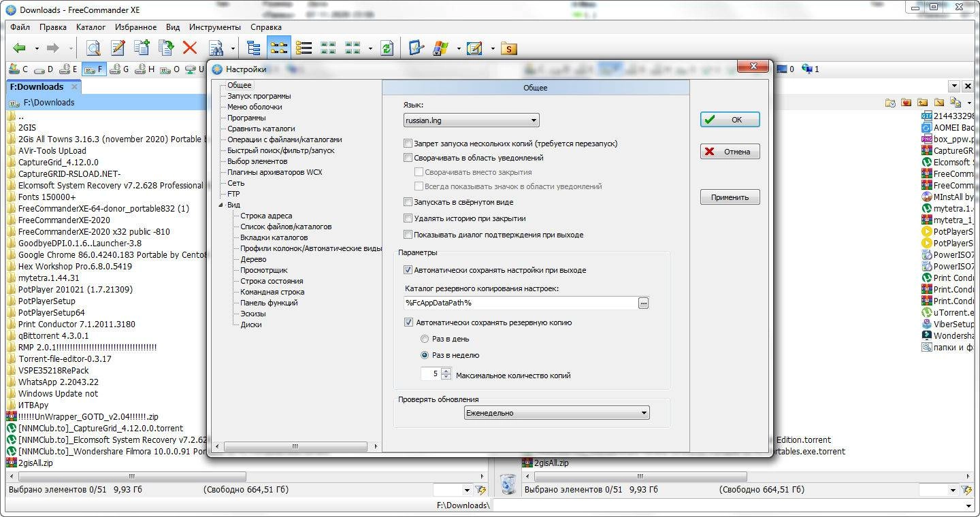The width and height of the screenshot is (980, 517).
Task: Uncheck 'Автоматически сохранять настройки при выходе'
Action: [x=408, y=270]
